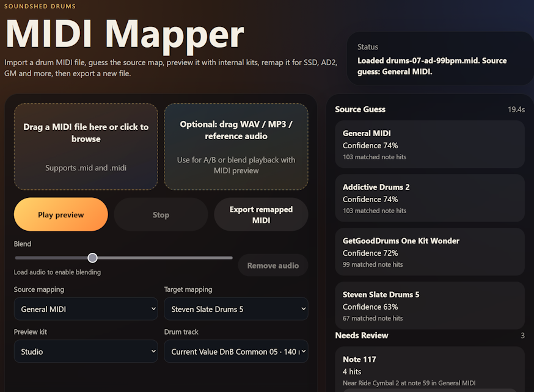Click the Source Guess heading
534x392 pixels.
(360, 109)
